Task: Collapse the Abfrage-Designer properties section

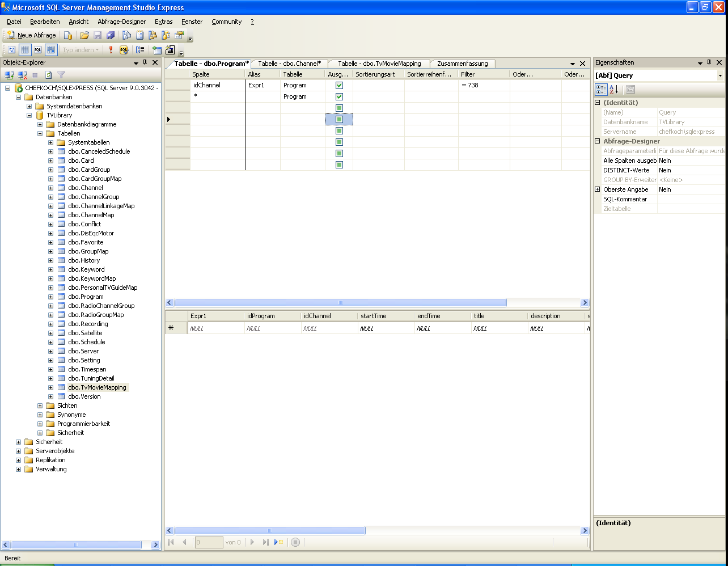Action: coord(597,141)
